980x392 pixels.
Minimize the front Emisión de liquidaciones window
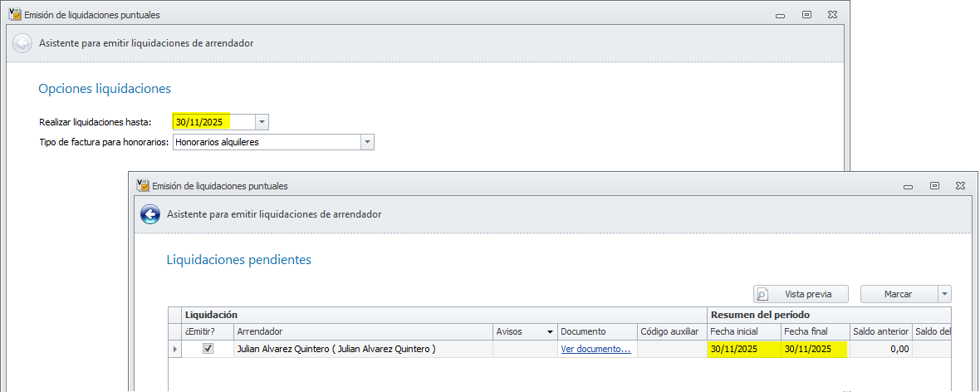click(x=909, y=186)
